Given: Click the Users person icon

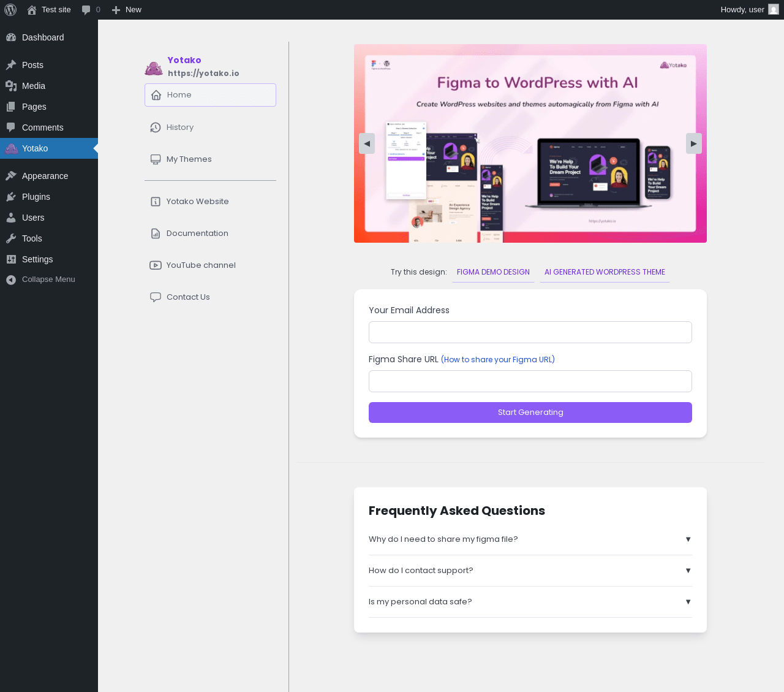Looking at the screenshot, I should [x=11, y=218].
